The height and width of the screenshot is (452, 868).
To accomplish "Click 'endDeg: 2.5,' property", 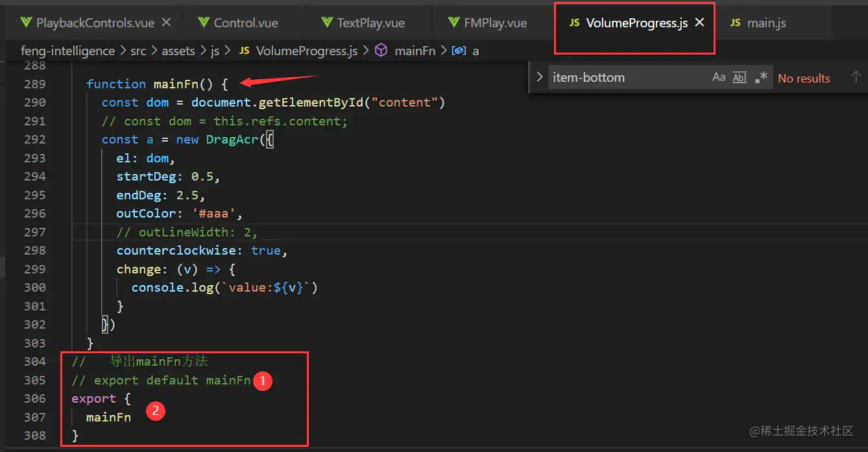I will [161, 195].
